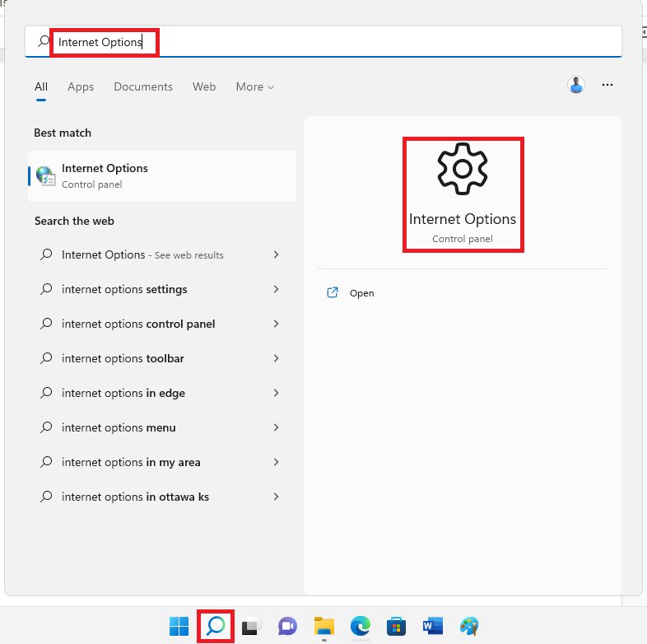This screenshot has height=644, width=647.
Task: Click the taskbar Search magnifier icon
Action: pyautogui.click(x=216, y=626)
